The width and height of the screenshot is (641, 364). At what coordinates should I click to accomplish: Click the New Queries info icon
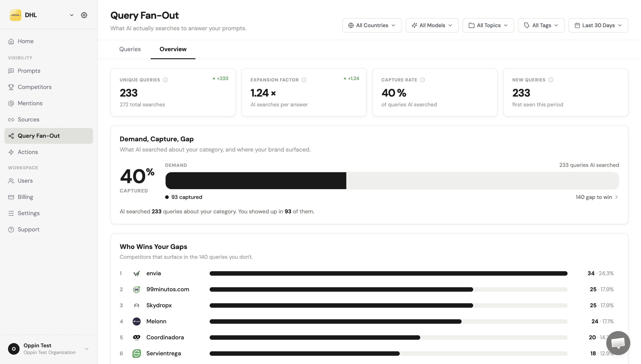(x=551, y=80)
